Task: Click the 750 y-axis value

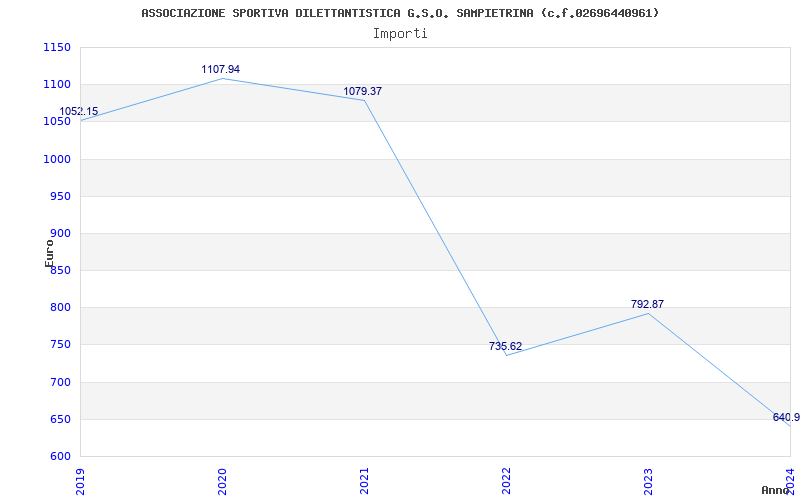Action: tap(60, 345)
